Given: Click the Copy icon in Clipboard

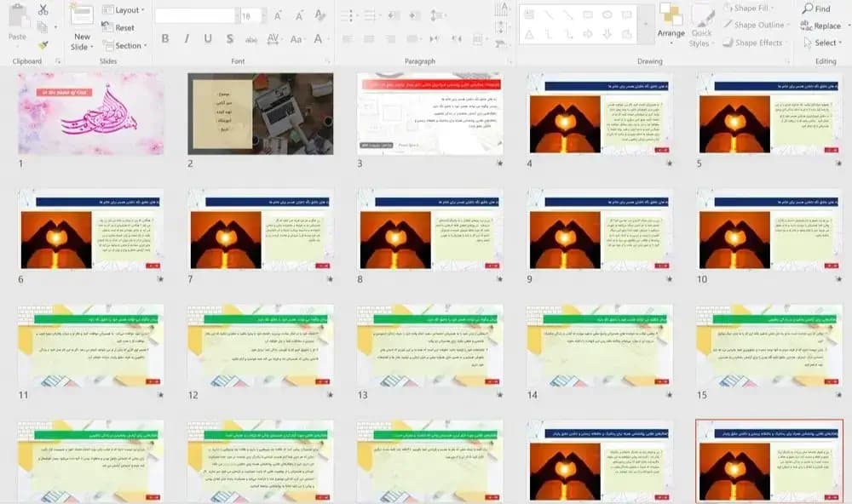Looking at the screenshot, I should coord(43,26).
